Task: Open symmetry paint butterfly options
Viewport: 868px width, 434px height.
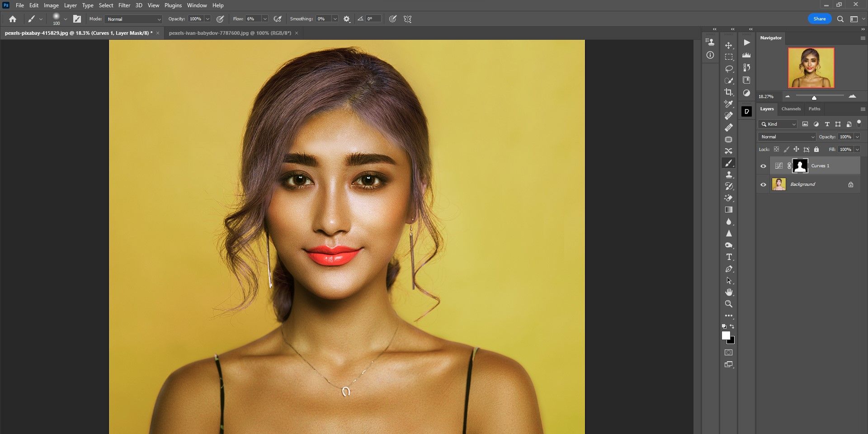Action: tap(407, 19)
